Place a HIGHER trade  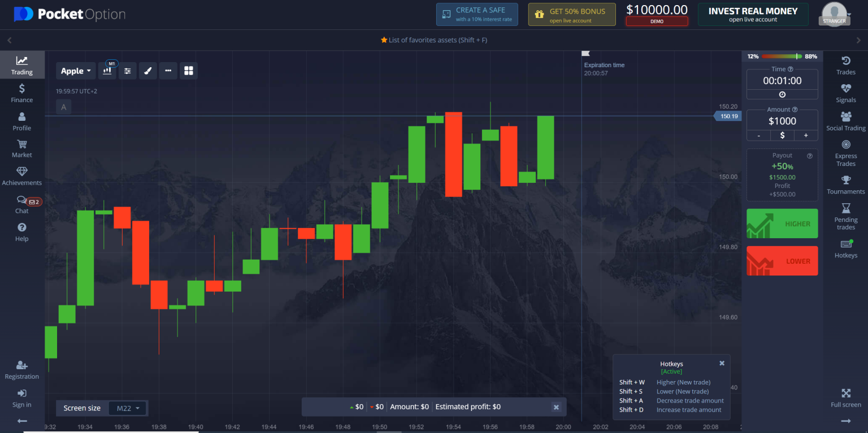pyautogui.click(x=782, y=224)
